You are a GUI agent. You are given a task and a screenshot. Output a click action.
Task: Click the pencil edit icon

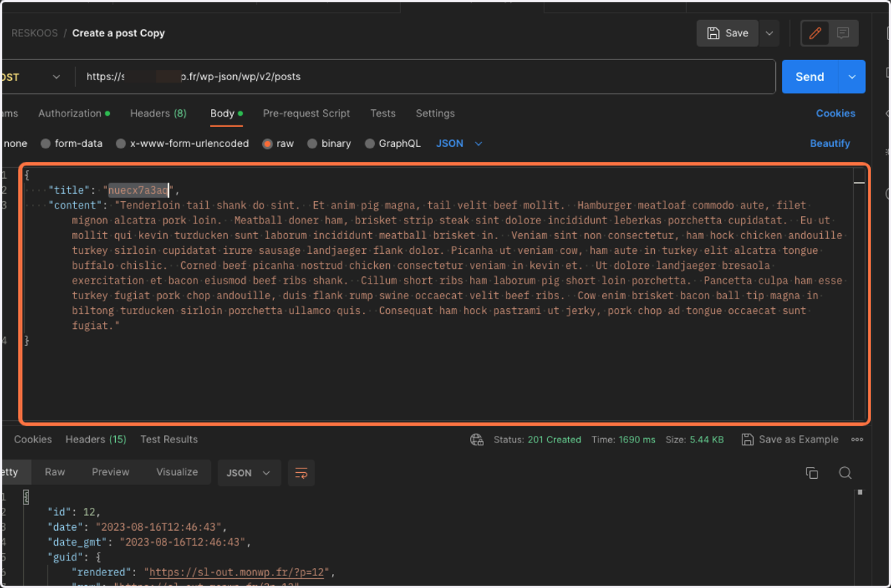pos(815,33)
